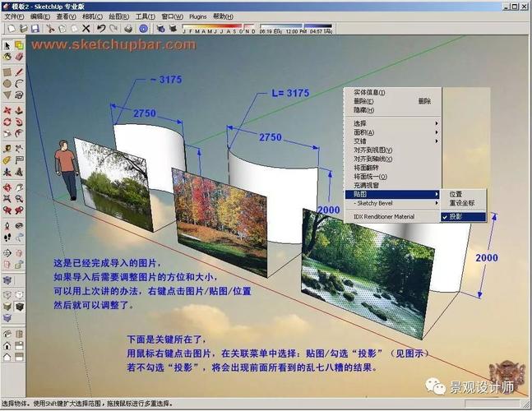
Task: Open the 窗口(W) menu
Action: (x=172, y=16)
